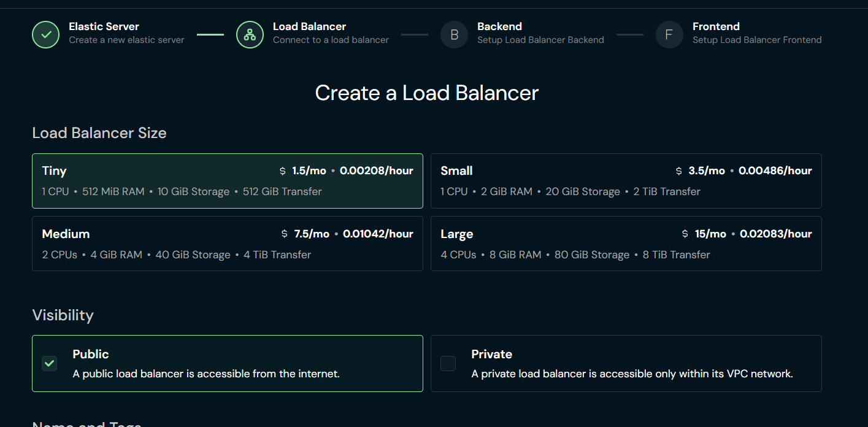Click the public load balancer description text
The width and height of the screenshot is (868, 427).
point(206,374)
